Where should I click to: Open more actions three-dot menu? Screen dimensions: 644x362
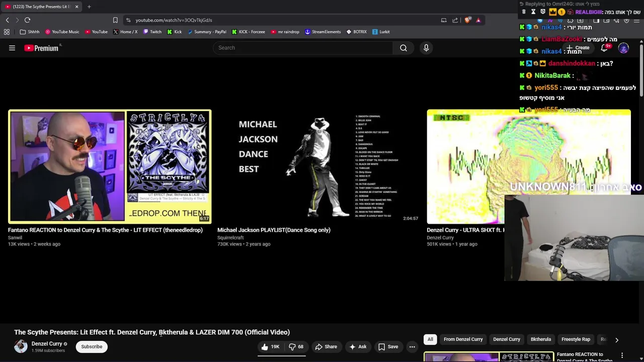coord(412,346)
